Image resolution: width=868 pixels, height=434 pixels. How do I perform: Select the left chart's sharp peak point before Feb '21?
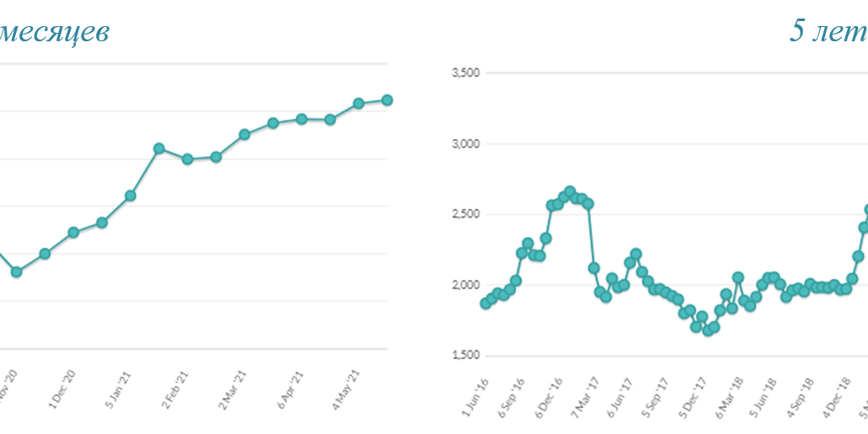click(x=158, y=148)
